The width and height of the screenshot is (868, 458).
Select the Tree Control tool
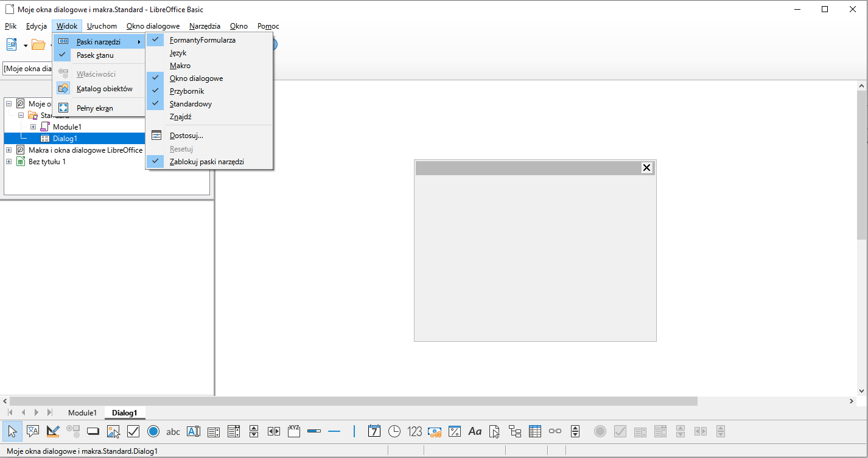(515, 431)
